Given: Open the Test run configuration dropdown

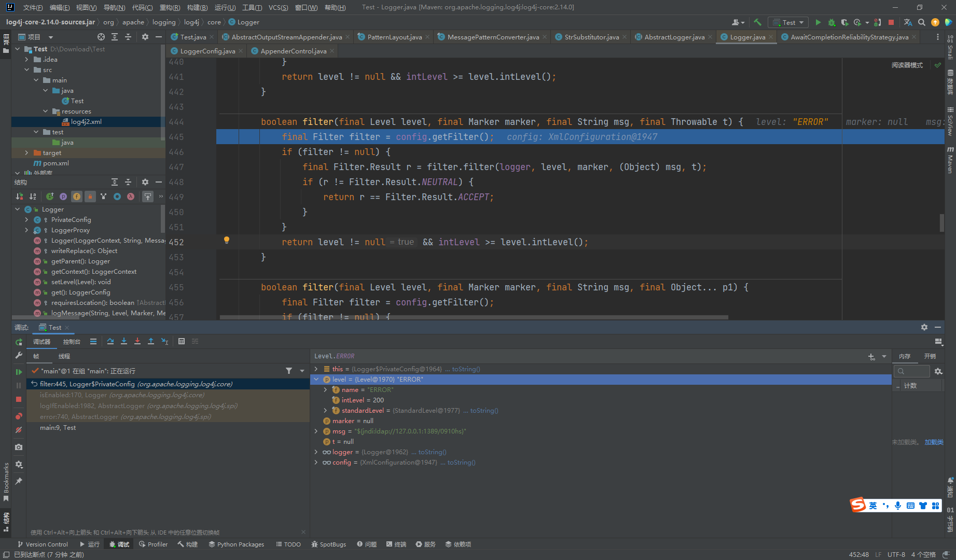Looking at the screenshot, I should click(788, 22).
